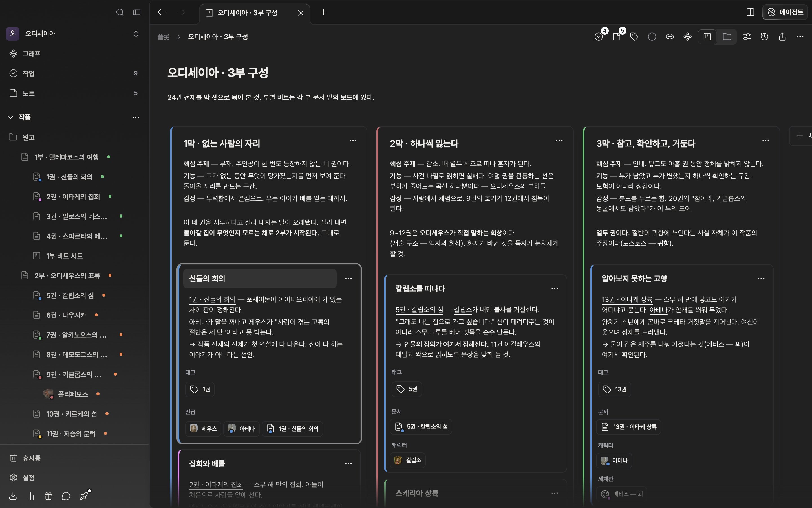Open 제우스 mention chip

[x=203, y=429]
